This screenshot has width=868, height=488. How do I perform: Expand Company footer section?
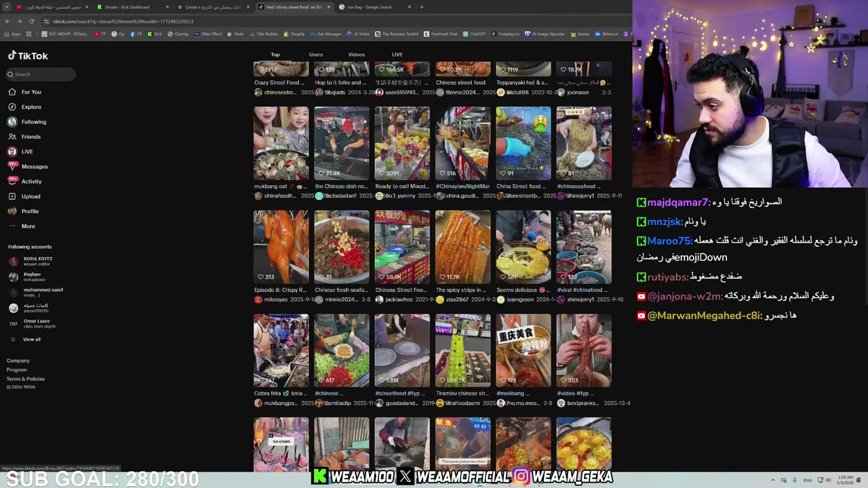pyautogui.click(x=18, y=361)
